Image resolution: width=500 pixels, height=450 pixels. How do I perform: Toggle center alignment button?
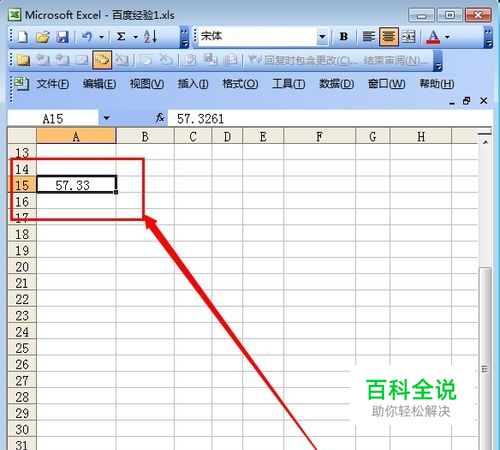tap(389, 36)
